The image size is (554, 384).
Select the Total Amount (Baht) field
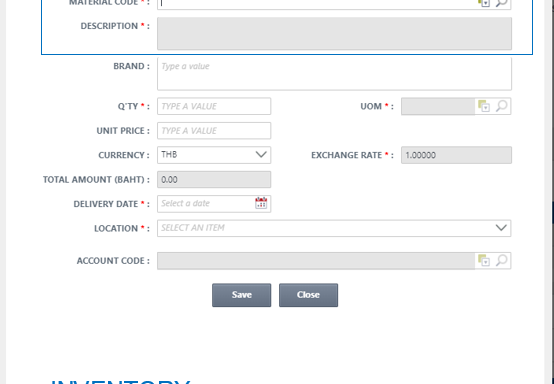tap(214, 179)
